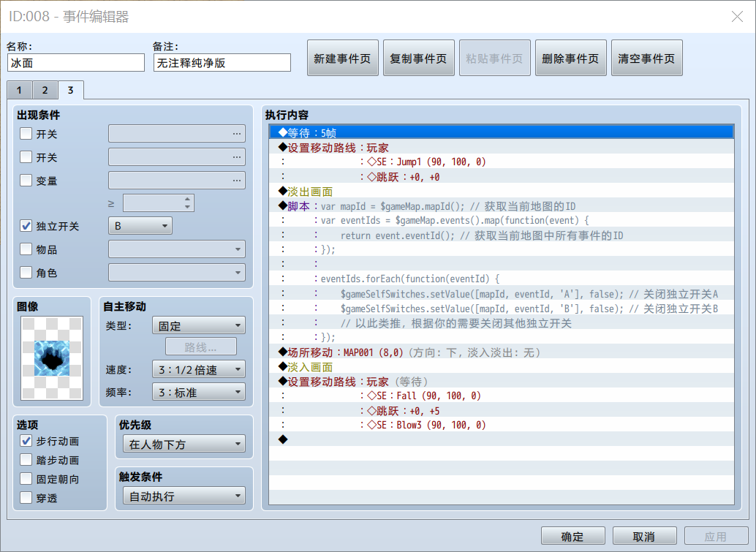Image resolution: width=756 pixels, height=552 pixels.
Task: Toggle the first 开关 condition checkbox
Action: pos(26,134)
